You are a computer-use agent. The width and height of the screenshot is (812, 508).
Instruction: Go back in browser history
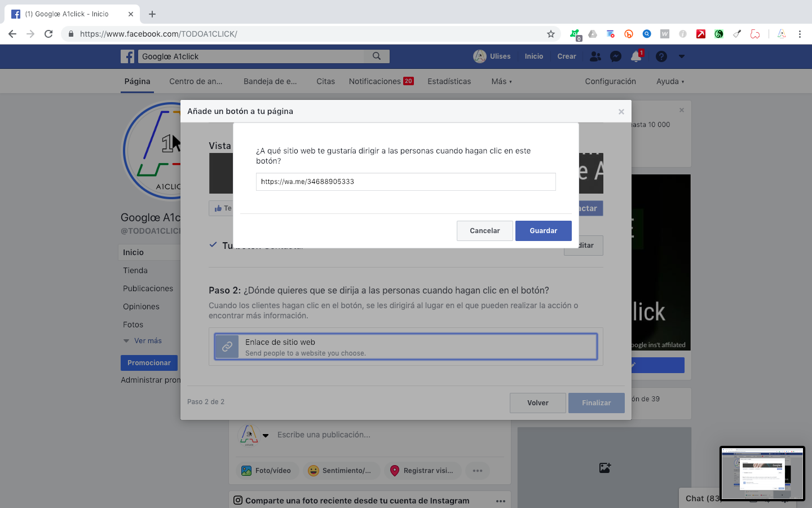click(x=12, y=34)
